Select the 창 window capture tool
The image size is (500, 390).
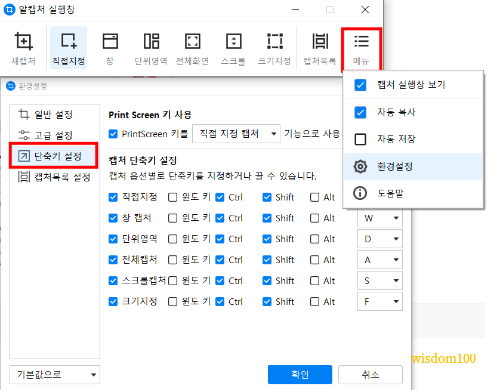pos(110,48)
